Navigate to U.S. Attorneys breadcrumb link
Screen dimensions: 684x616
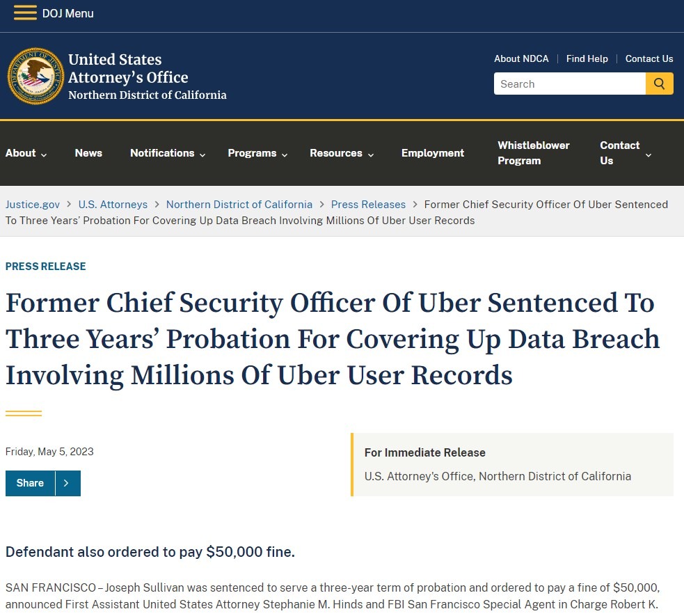(x=113, y=205)
